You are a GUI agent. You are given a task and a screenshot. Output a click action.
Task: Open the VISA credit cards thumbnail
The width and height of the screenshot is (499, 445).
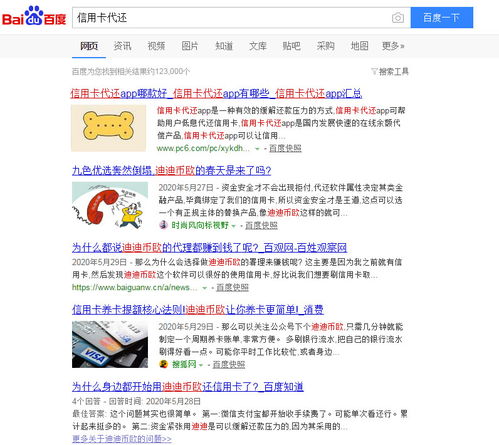pos(110,344)
